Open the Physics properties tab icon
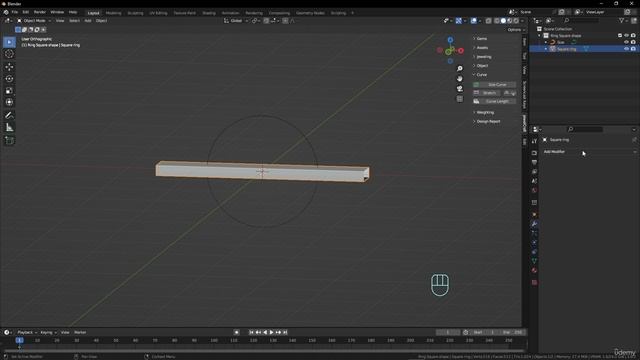Image resolution: width=640 pixels, height=360 pixels. (534, 242)
